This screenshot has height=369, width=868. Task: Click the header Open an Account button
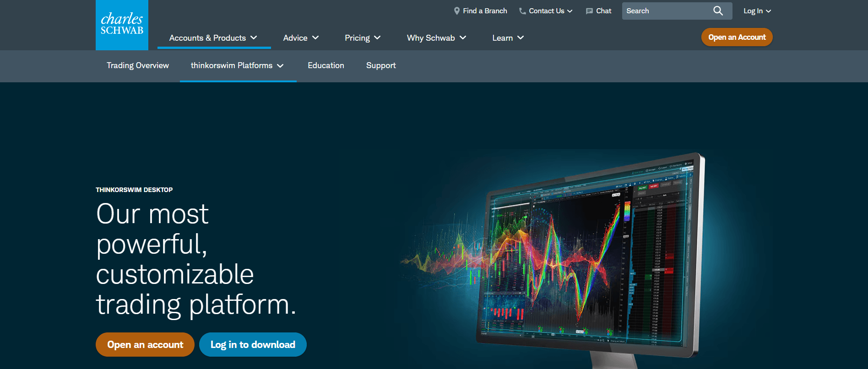coord(737,37)
